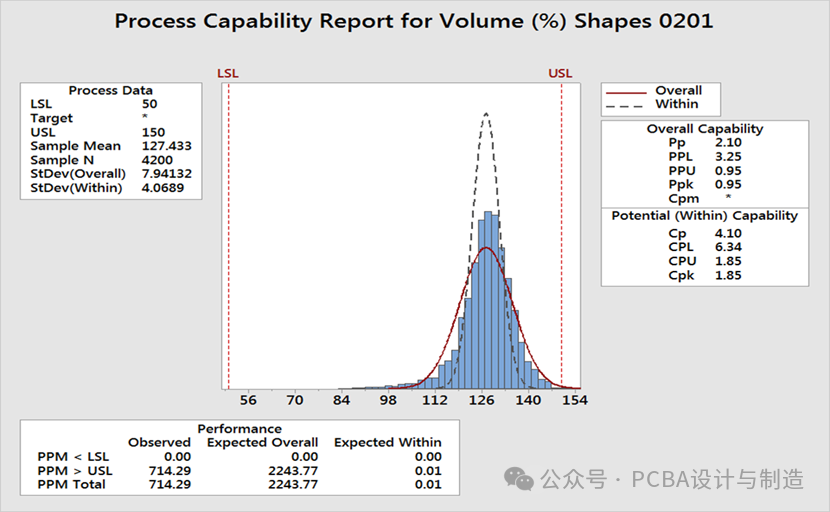Select the 'Overall Capability' heading
This screenshot has width=830, height=512.
[x=705, y=129]
